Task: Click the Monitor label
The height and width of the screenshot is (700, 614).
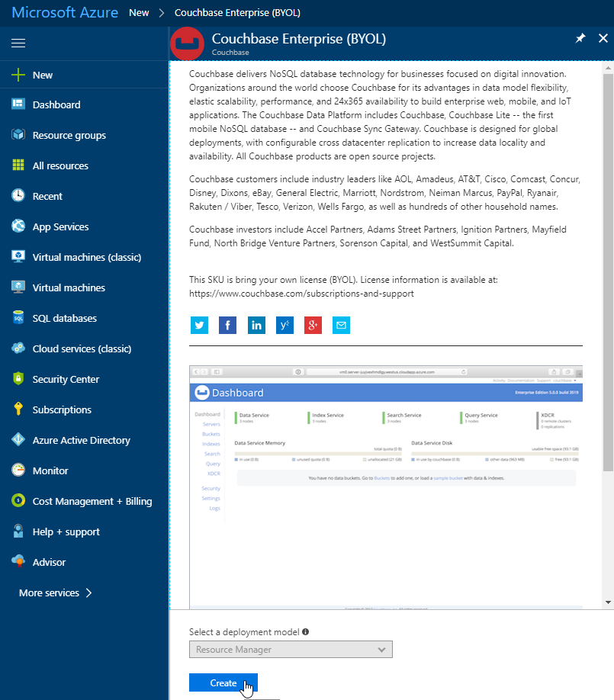Action: 50,470
